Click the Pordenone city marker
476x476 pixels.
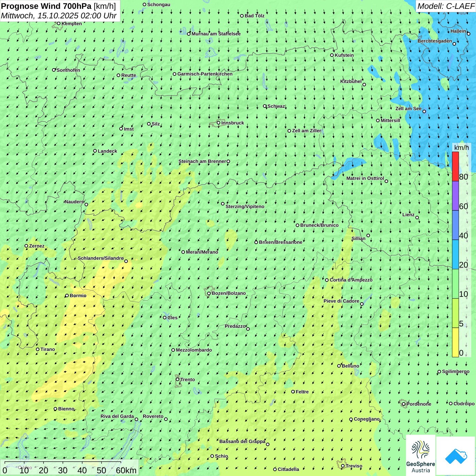[x=404, y=404]
